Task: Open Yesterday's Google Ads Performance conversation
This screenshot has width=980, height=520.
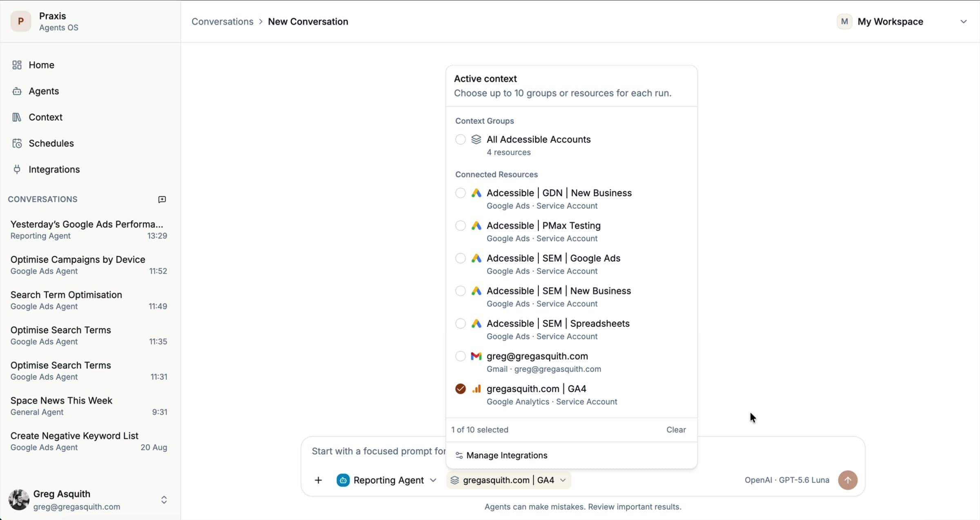Action: [x=89, y=229]
